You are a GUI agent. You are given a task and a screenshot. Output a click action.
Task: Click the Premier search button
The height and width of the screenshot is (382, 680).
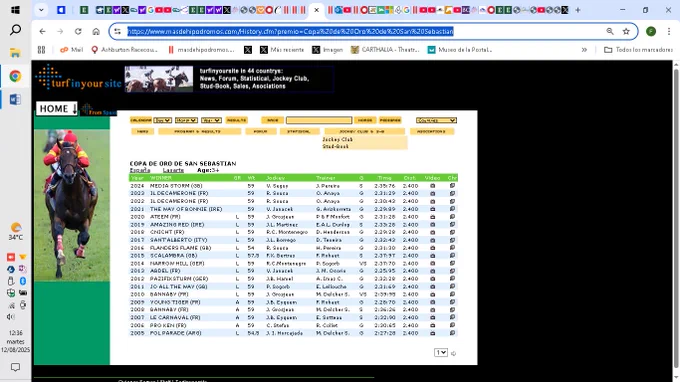point(390,120)
